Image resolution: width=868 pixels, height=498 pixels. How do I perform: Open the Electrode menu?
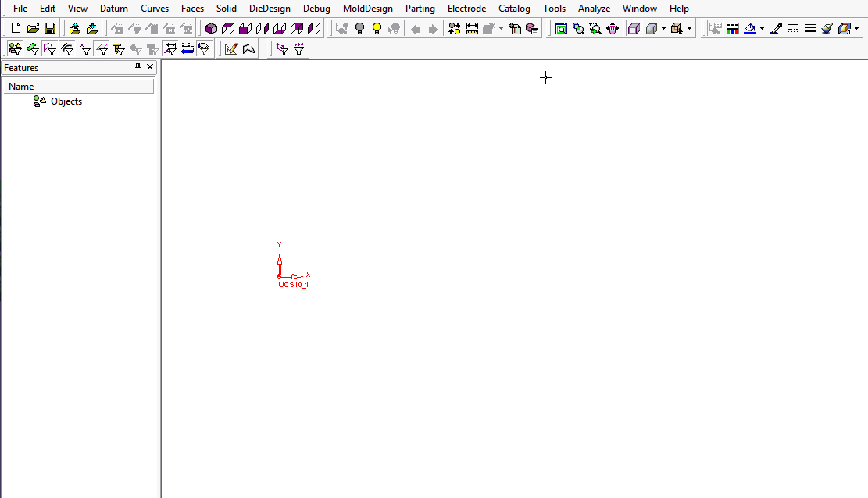[466, 9]
